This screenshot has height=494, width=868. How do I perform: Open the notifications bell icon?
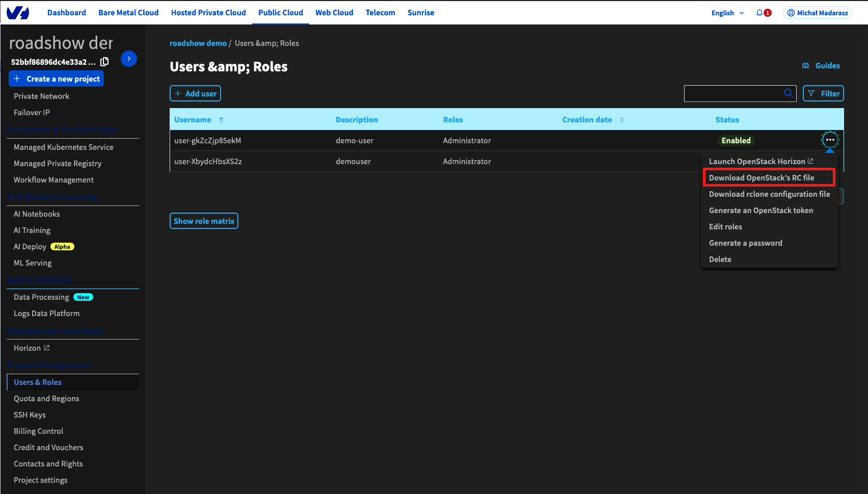(759, 13)
